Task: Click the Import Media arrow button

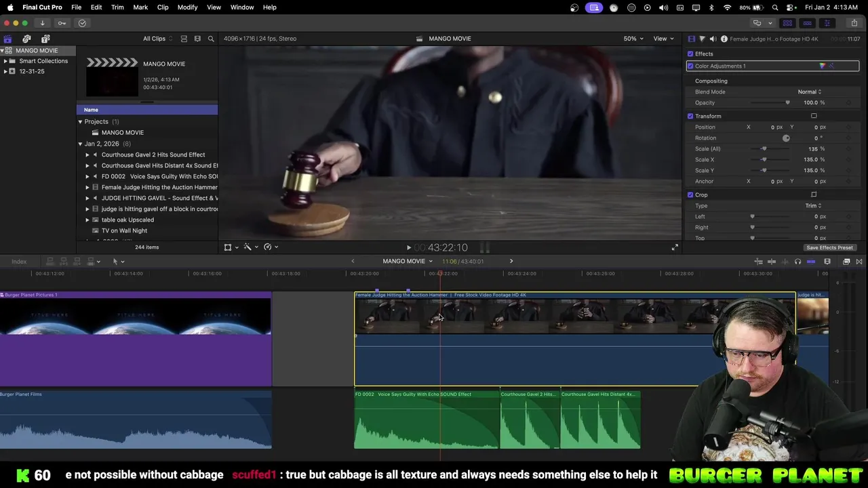Action: point(42,23)
